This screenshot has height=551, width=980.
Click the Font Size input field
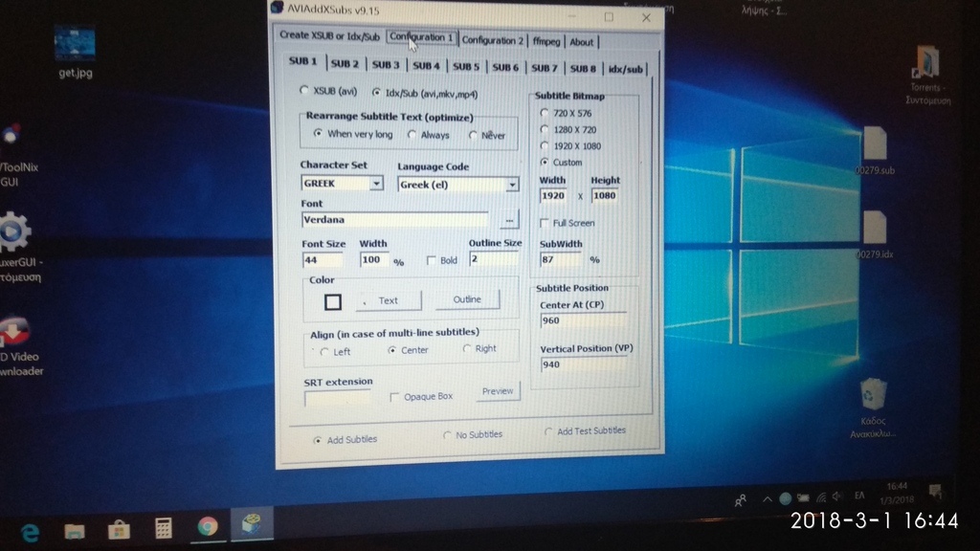tap(323, 260)
